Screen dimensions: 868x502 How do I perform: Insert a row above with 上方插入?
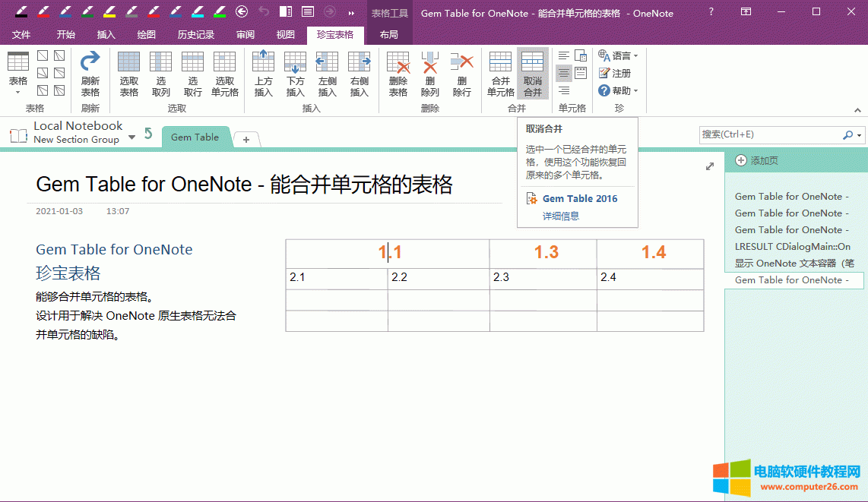(x=263, y=74)
